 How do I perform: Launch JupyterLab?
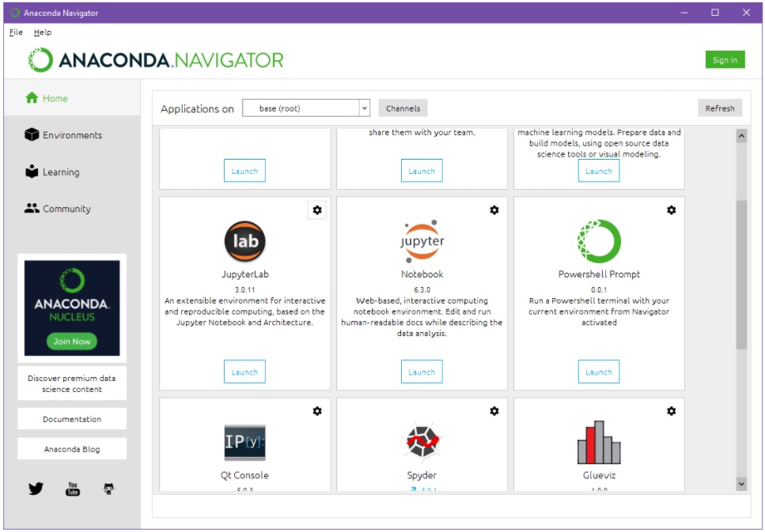(244, 372)
